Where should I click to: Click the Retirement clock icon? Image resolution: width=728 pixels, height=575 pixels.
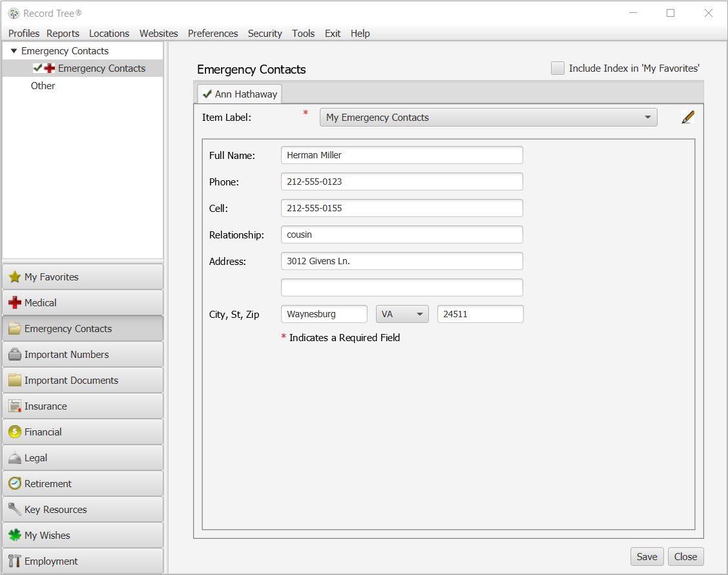pyautogui.click(x=14, y=483)
